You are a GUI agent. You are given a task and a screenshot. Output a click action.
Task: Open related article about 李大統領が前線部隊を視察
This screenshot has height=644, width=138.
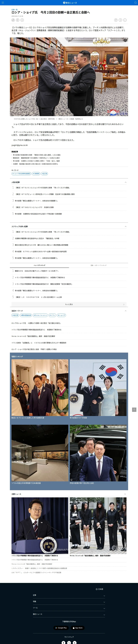pos(37,155)
